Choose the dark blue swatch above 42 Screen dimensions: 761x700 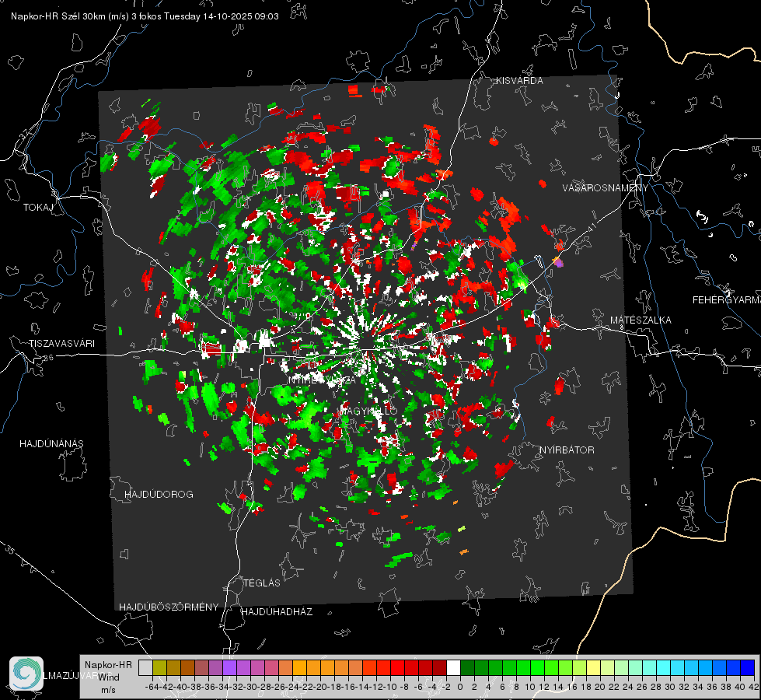(x=748, y=667)
